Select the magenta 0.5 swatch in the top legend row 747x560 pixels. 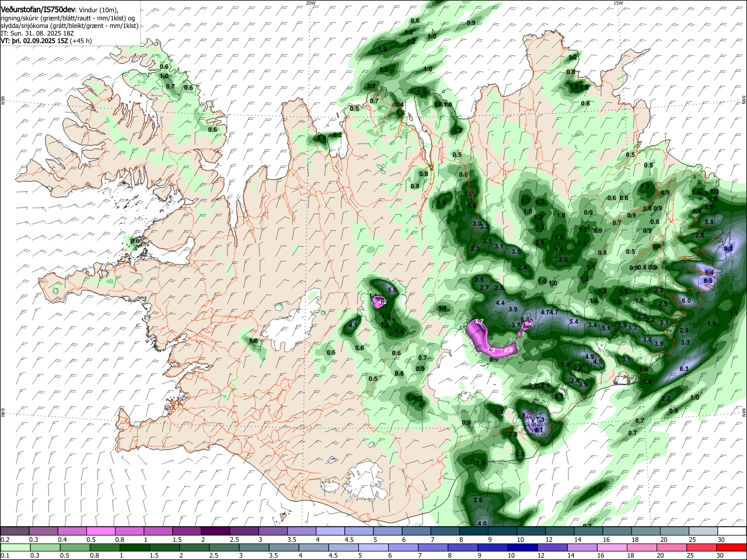coord(100,531)
